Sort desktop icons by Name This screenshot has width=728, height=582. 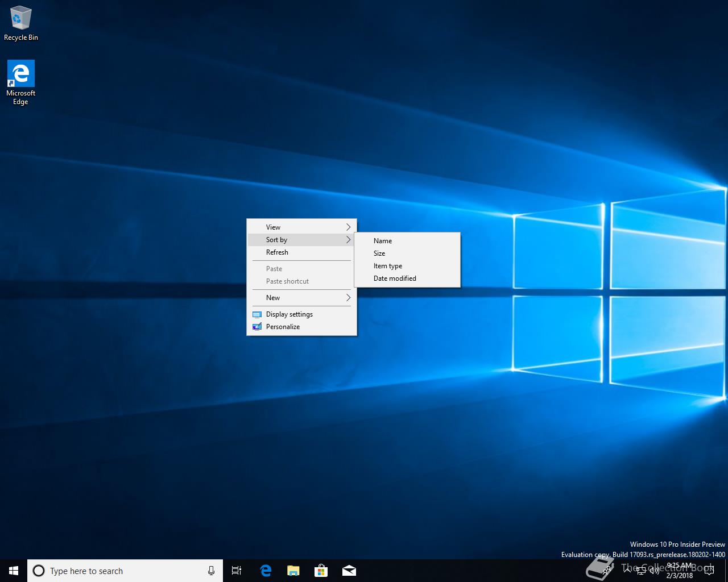click(x=383, y=241)
